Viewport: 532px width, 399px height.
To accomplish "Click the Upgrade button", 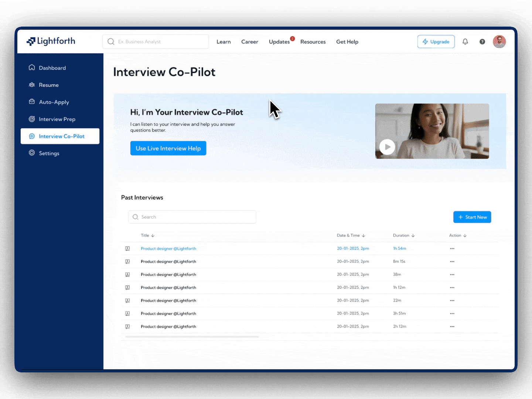I will click(x=436, y=42).
